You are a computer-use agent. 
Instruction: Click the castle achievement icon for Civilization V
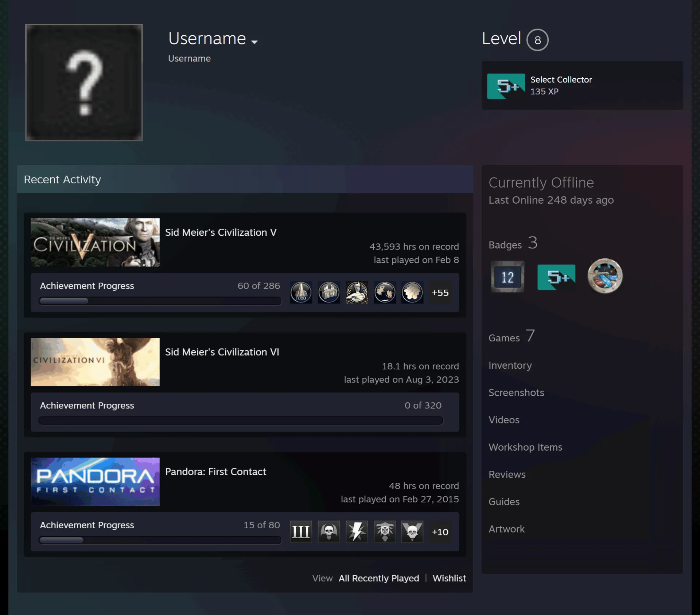(x=329, y=293)
